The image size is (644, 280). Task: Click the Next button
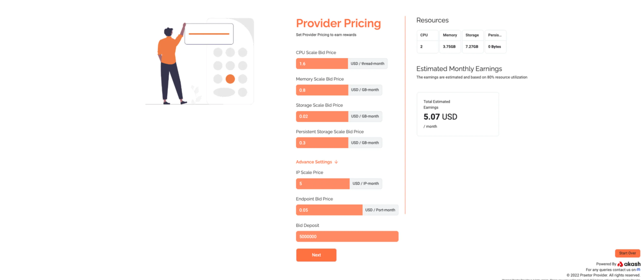316,255
